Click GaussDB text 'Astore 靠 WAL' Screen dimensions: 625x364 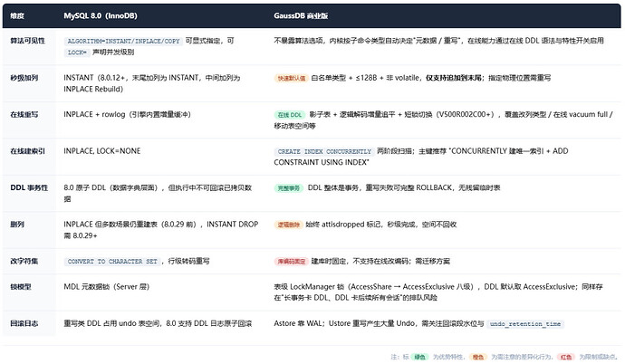click(298, 323)
